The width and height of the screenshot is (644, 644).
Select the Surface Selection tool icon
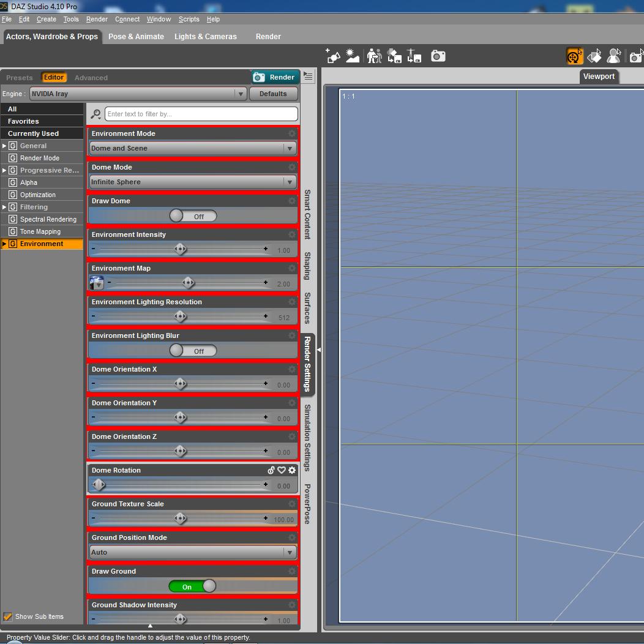pos(594,56)
